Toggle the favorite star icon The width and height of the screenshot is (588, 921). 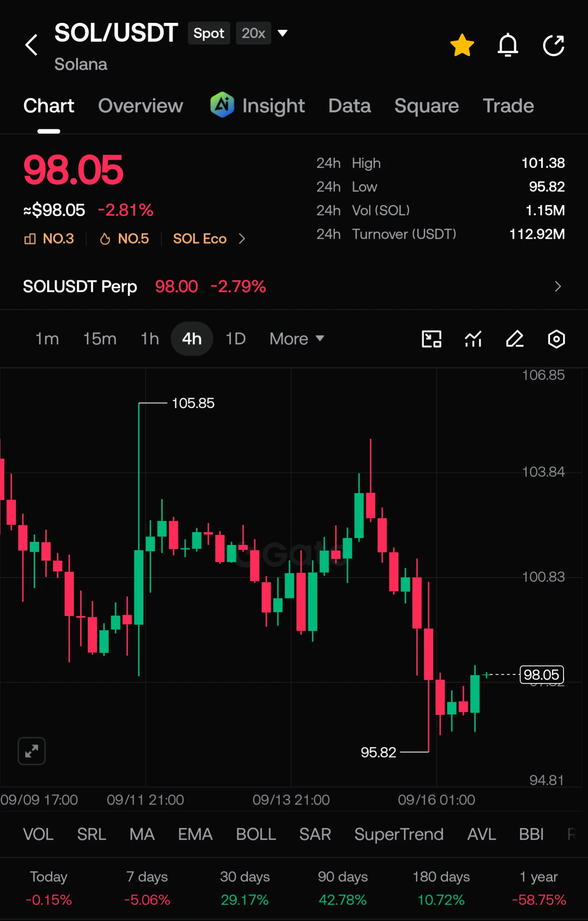[462, 45]
